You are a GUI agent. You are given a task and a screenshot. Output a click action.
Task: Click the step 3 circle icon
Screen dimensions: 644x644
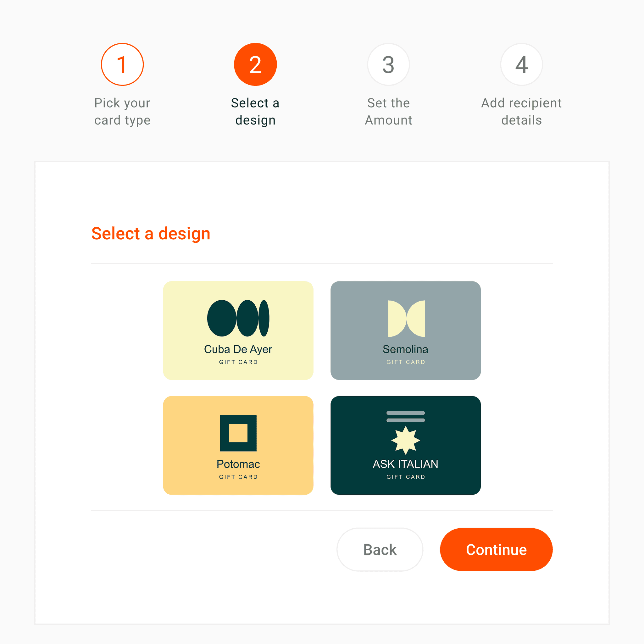(x=388, y=64)
